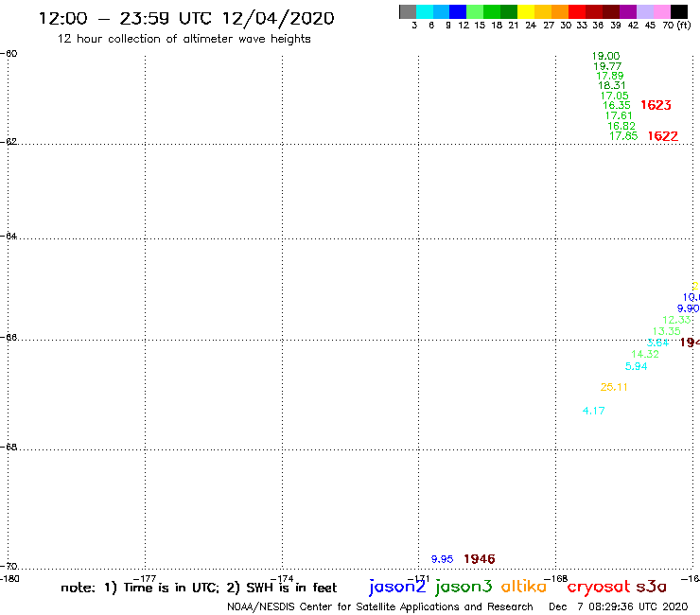
Task: Click the wave height value 16.35
Action: tap(617, 105)
